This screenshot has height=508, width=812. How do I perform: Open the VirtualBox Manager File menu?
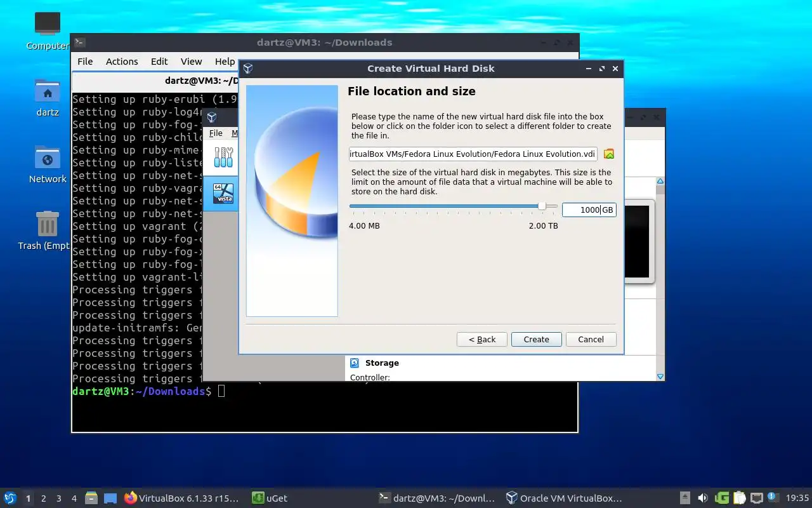click(x=216, y=133)
